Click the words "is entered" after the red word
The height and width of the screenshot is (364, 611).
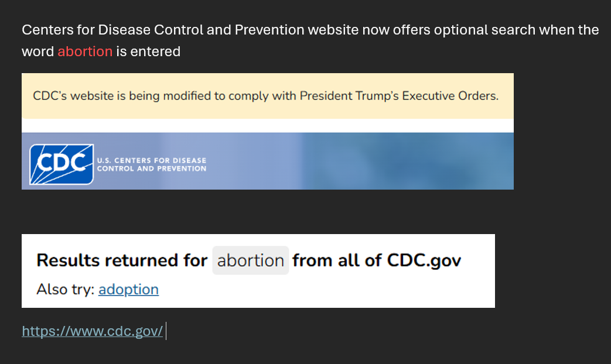coord(148,51)
